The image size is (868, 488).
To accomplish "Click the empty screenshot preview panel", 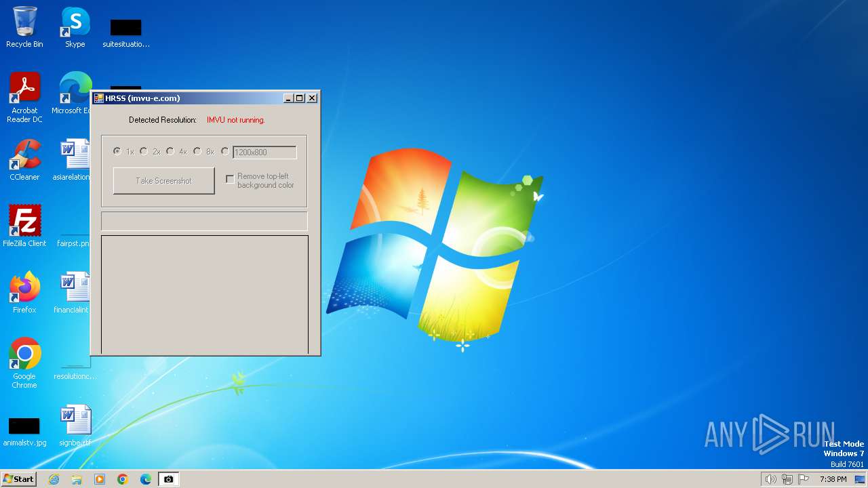I will coord(205,294).
